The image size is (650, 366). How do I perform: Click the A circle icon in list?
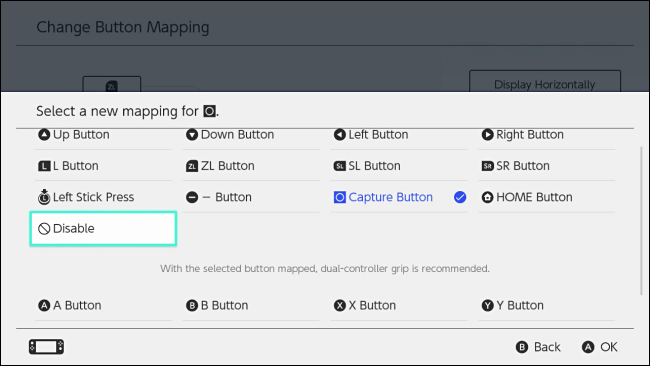tap(44, 305)
